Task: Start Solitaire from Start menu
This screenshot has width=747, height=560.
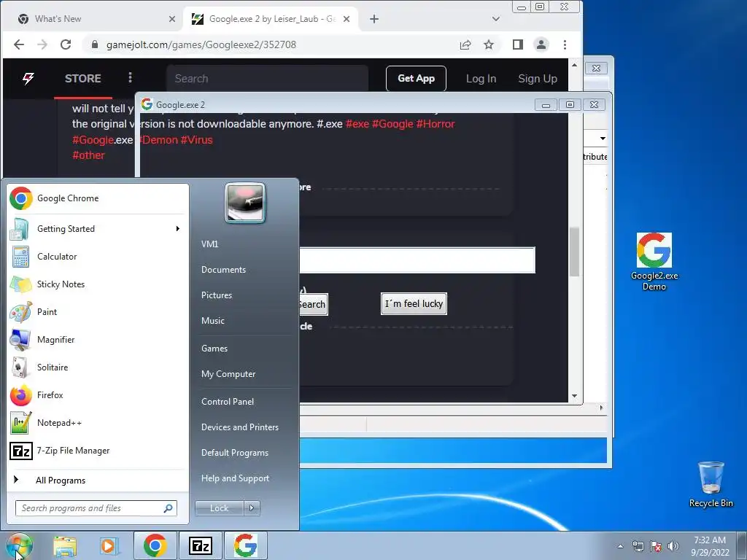Action: (98, 367)
